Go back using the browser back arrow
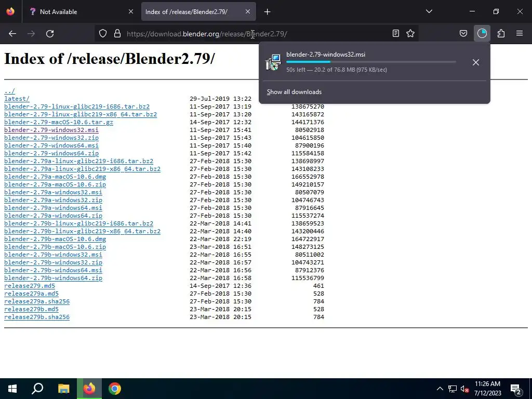 (x=12, y=34)
